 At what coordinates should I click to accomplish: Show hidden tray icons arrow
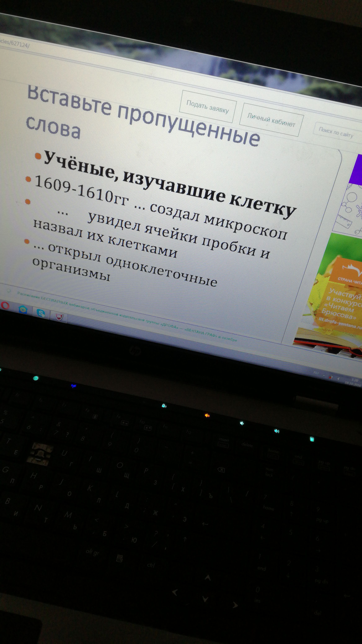point(324,376)
